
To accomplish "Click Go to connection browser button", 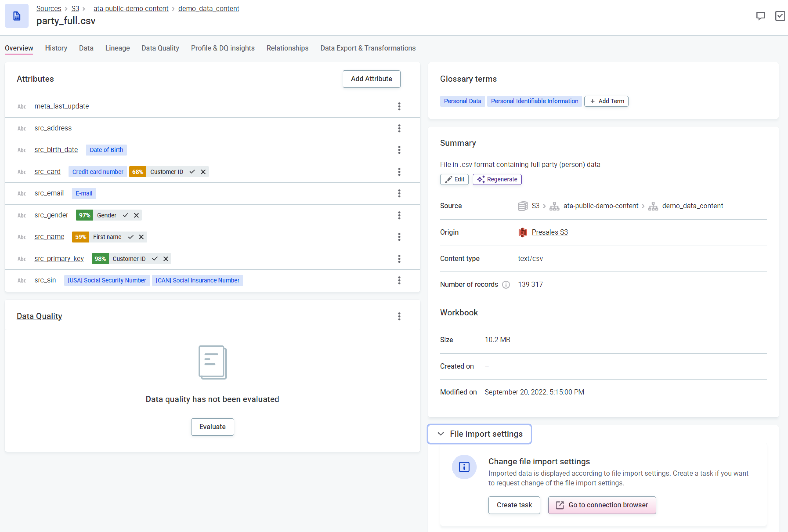I will (602, 505).
